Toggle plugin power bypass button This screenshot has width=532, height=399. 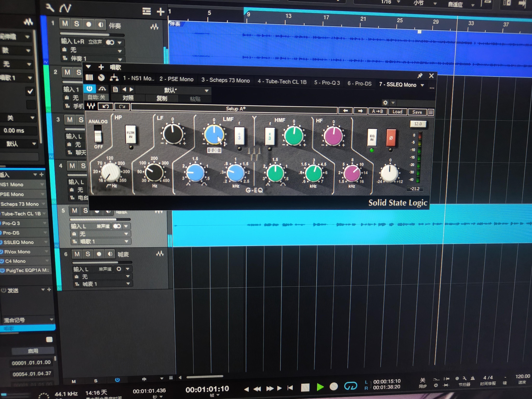pos(89,88)
